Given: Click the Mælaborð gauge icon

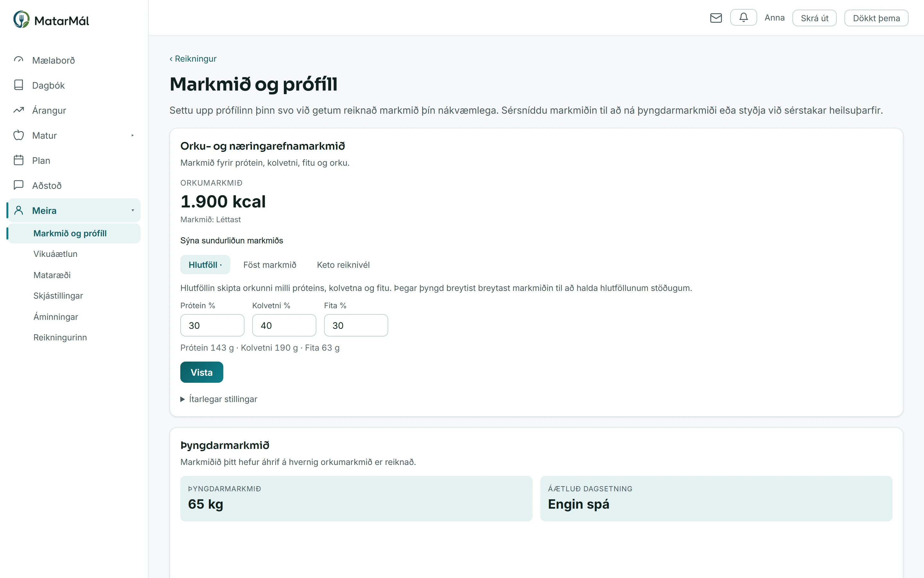Looking at the screenshot, I should [x=19, y=60].
